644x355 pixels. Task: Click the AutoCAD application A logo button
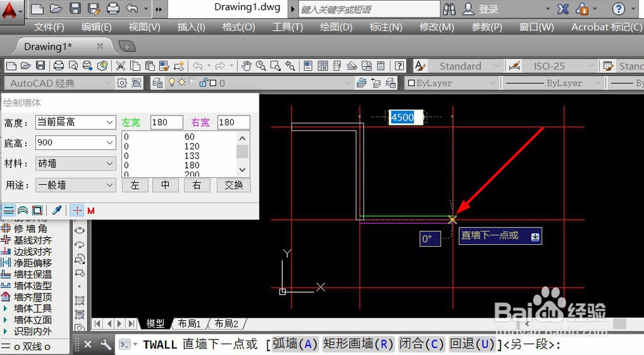pyautogui.click(x=11, y=11)
